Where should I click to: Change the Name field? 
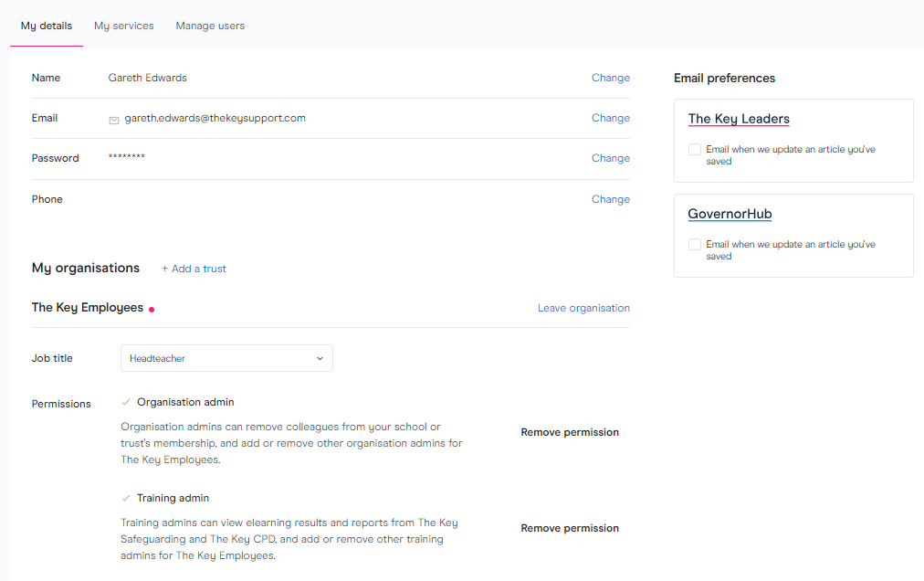[611, 78]
